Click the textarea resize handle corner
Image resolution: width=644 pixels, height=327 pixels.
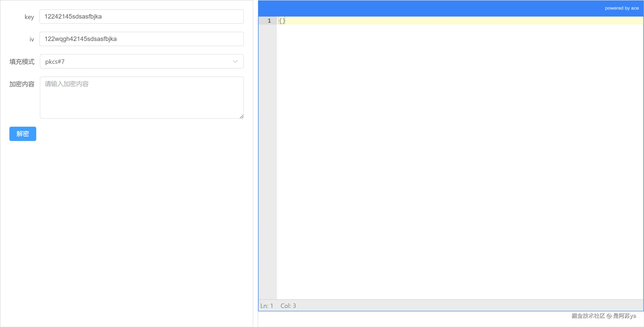pyautogui.click(x=242, y=117)
